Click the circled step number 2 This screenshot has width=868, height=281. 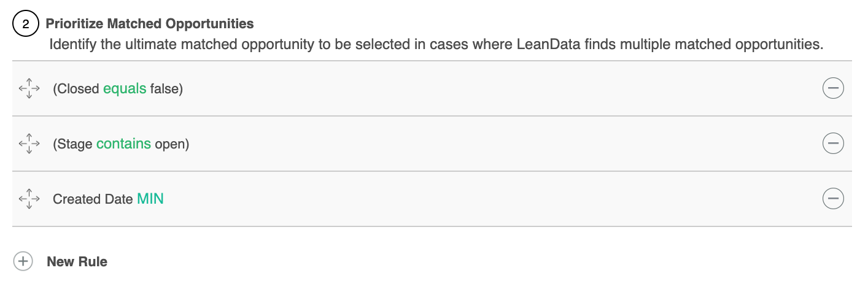click(x=25, y=25)
